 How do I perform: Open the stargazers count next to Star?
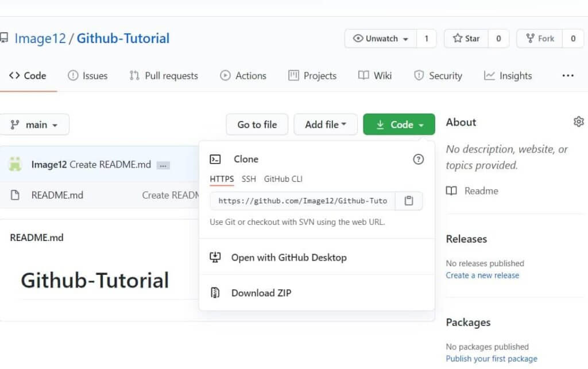tap(498, 38)
